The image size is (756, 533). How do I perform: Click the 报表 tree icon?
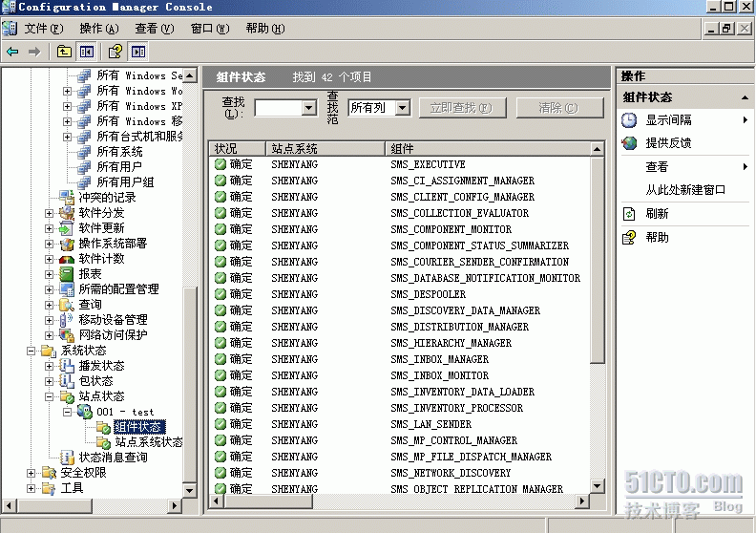coord(66,274)
